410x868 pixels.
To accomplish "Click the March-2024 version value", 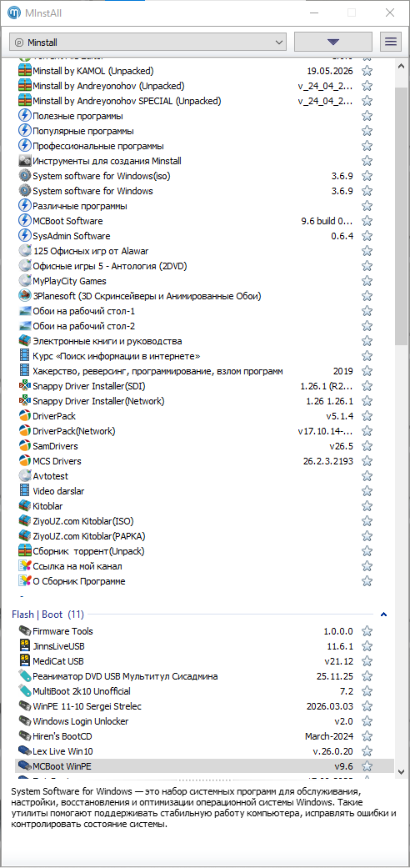I will pyautogui.click(x=329, y=736).
